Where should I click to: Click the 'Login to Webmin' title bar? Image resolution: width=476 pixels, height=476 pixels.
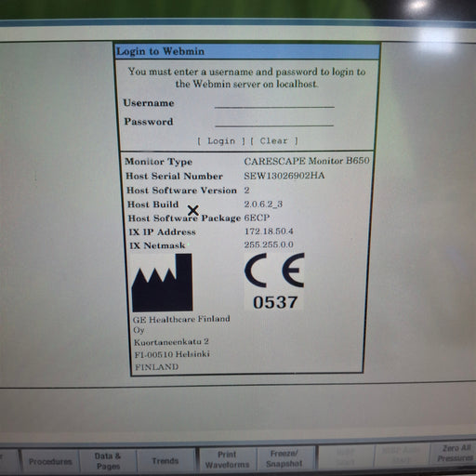pos(247,51)
